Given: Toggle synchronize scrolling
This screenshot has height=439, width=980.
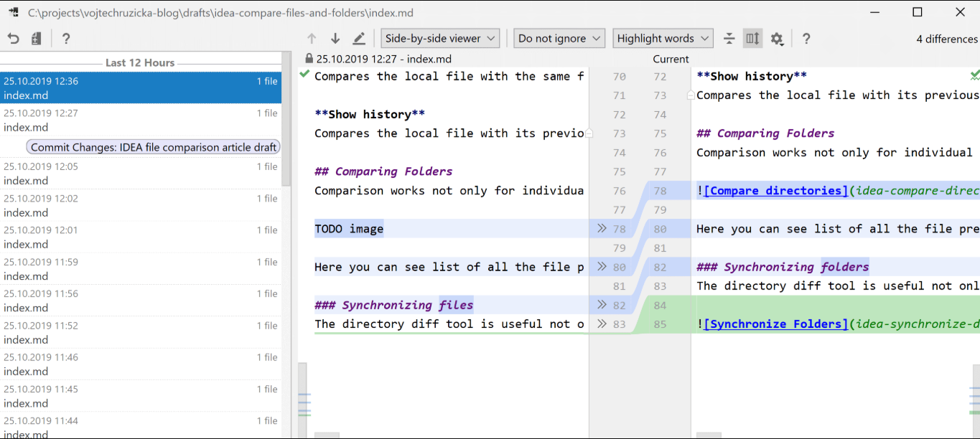Looking at the screenshot, I should [x=752, y=38].
